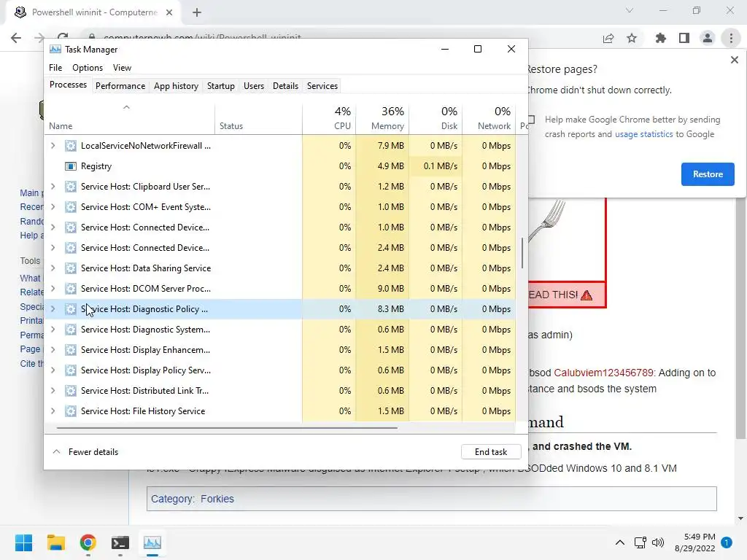
Task: Expand Service Host: Display Policy Service
Action: (x=53, y=370)
